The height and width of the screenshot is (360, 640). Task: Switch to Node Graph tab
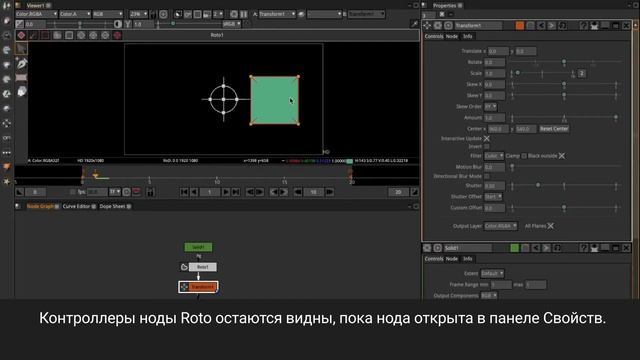pyautogui.click(x=40, y=207)
